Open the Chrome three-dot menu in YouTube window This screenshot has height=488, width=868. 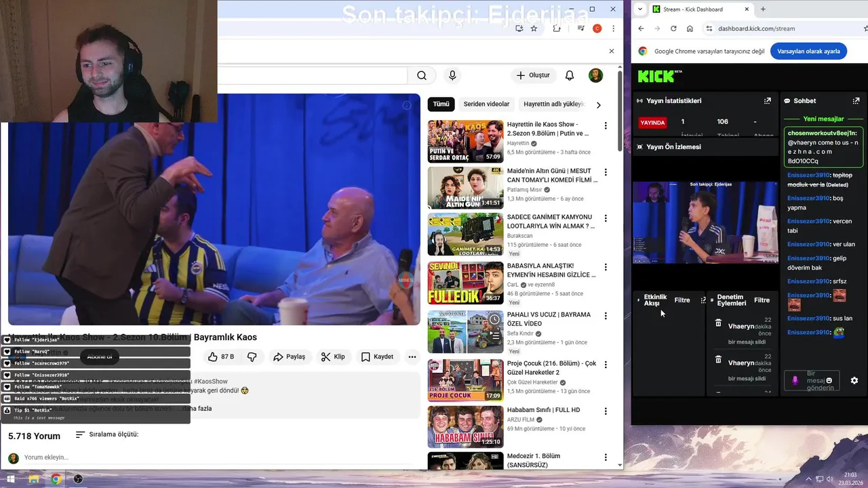[x=613, y=28]
